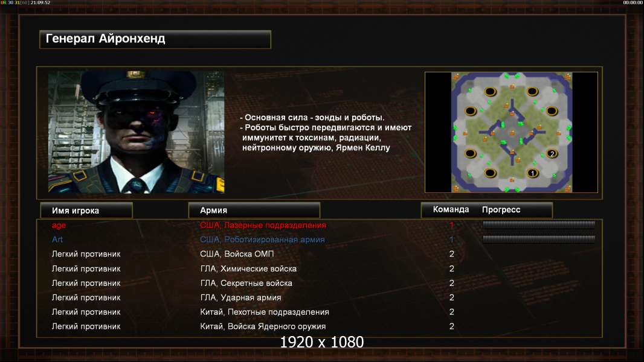Click start position marker 2 on minimap
This screenshot has height=362, width=644.
[552, 154]
